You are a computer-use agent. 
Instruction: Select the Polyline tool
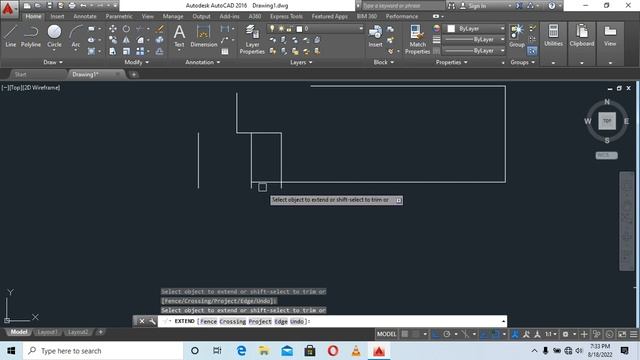pyautogui.click(x=31, y=36)
